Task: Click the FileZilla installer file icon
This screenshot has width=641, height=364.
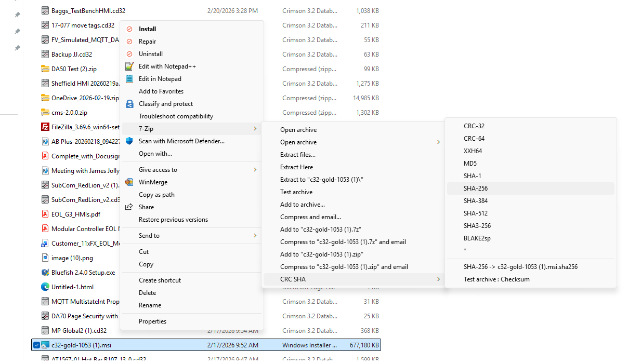Action: coord(45,127)
